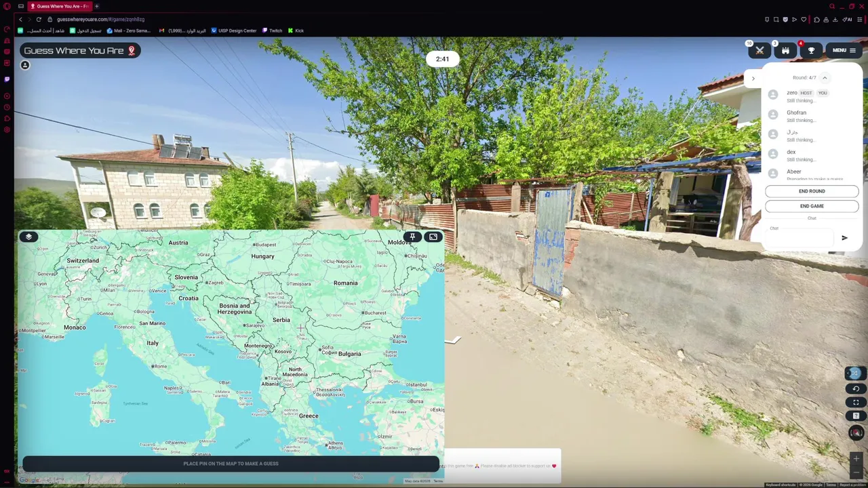This screenshot has width=868, height=488.
Task: Open browser extensions puzzle icon
Action: pyautogui.click(x=816, y=20)
